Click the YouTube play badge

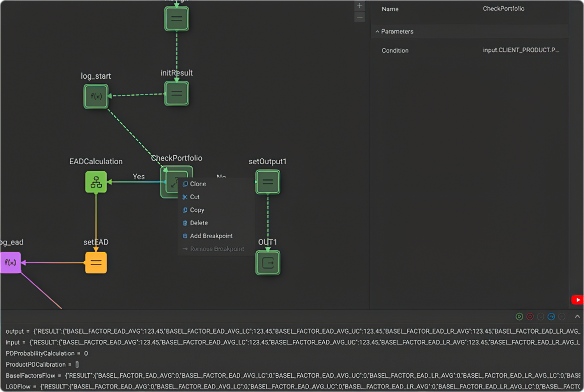[x=578, y=300]
